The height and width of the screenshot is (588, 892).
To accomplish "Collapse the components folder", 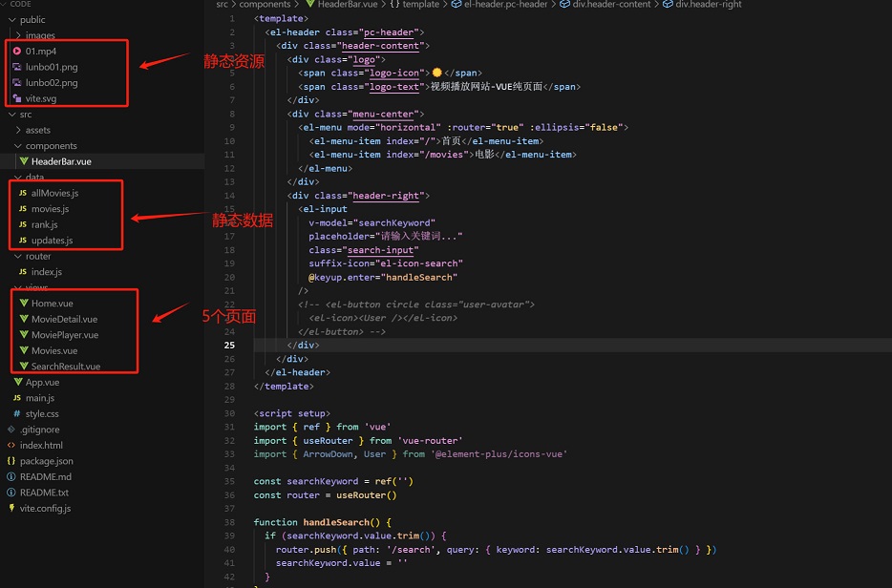I will (17, 146).
